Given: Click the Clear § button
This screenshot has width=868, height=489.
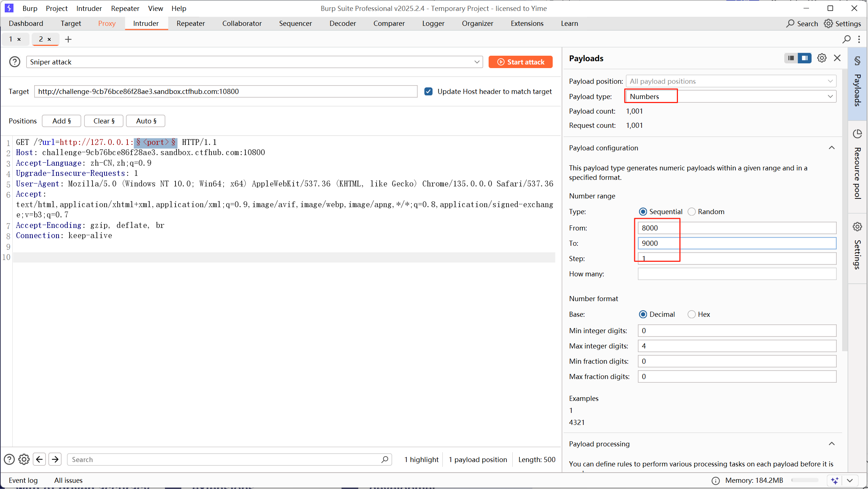Looking at the screenshot, I should click(x=104, y=121).
